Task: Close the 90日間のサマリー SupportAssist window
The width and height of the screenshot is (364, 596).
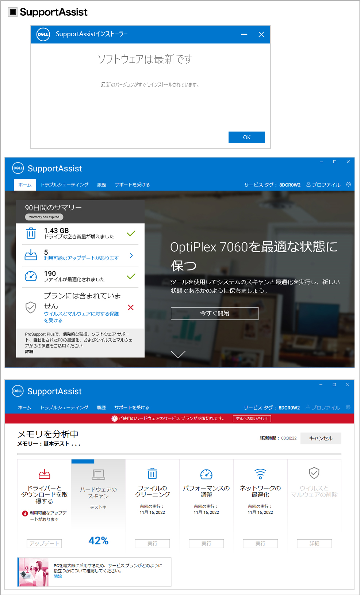Action: [348, 162]
